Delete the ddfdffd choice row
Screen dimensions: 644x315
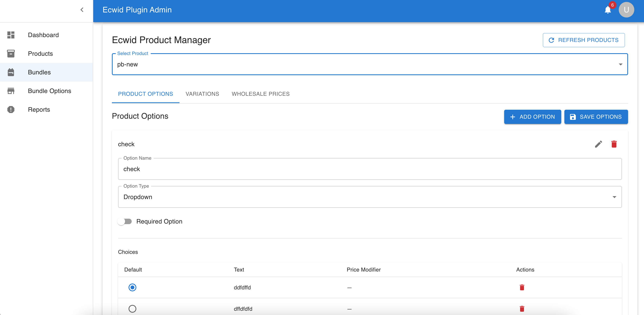tap(522, 287)
